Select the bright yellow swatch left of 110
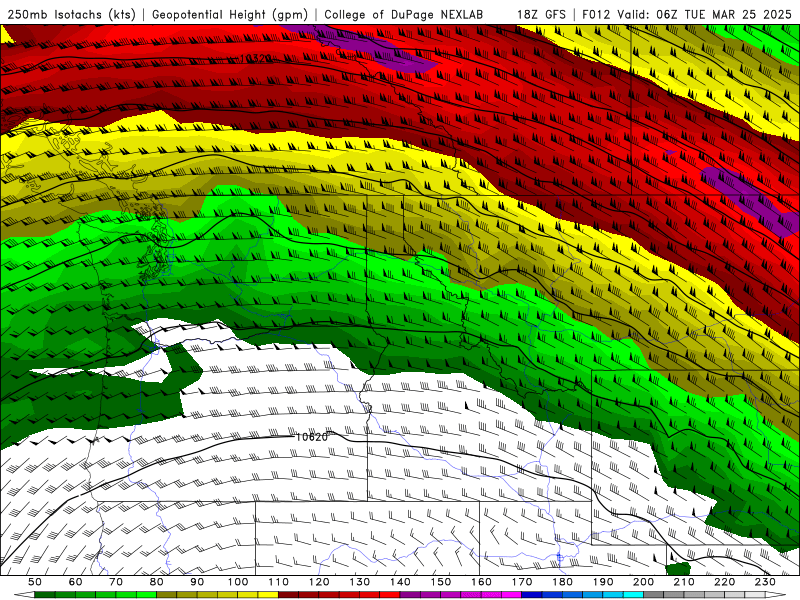This screenshot has height=600, width=800. (268, 594)
